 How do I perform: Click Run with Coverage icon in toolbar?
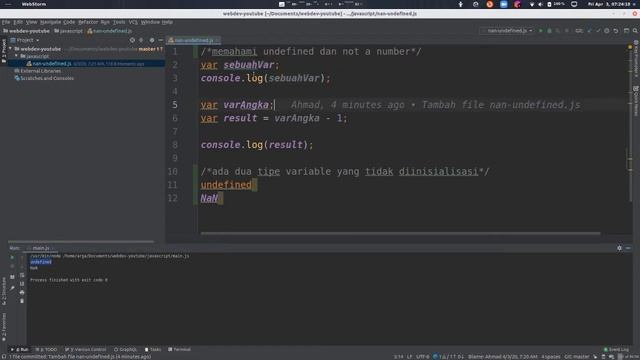(558, 31)
